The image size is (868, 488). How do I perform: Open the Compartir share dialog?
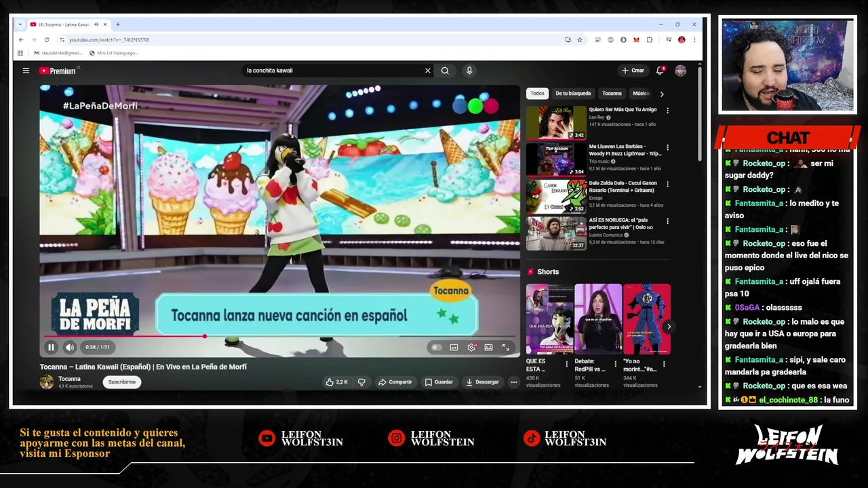click(395, 382)
